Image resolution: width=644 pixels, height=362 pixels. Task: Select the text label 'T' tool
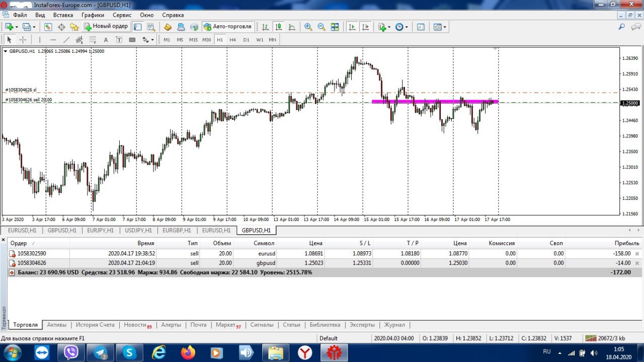pyautogui.click(x=119, y=40)
